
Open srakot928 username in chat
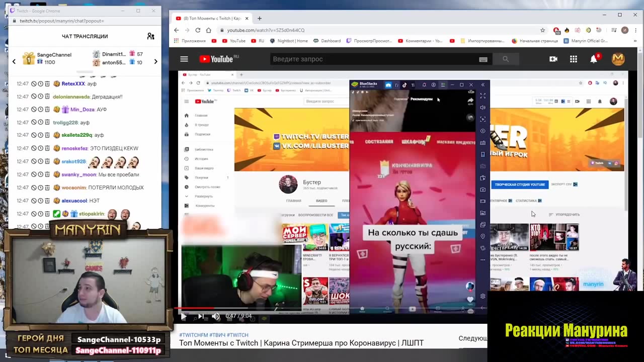point(73,161)
